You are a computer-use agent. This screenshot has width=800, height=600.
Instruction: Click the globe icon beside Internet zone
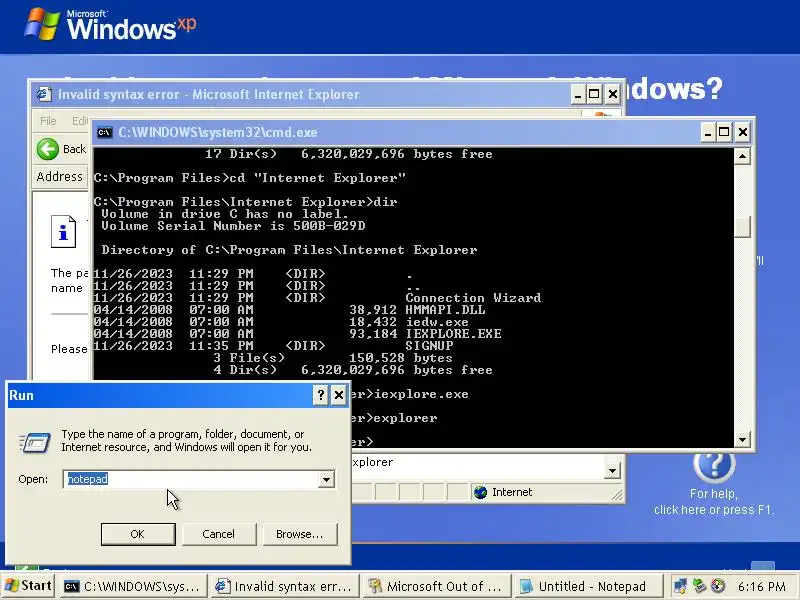click(x=480, y=492)
